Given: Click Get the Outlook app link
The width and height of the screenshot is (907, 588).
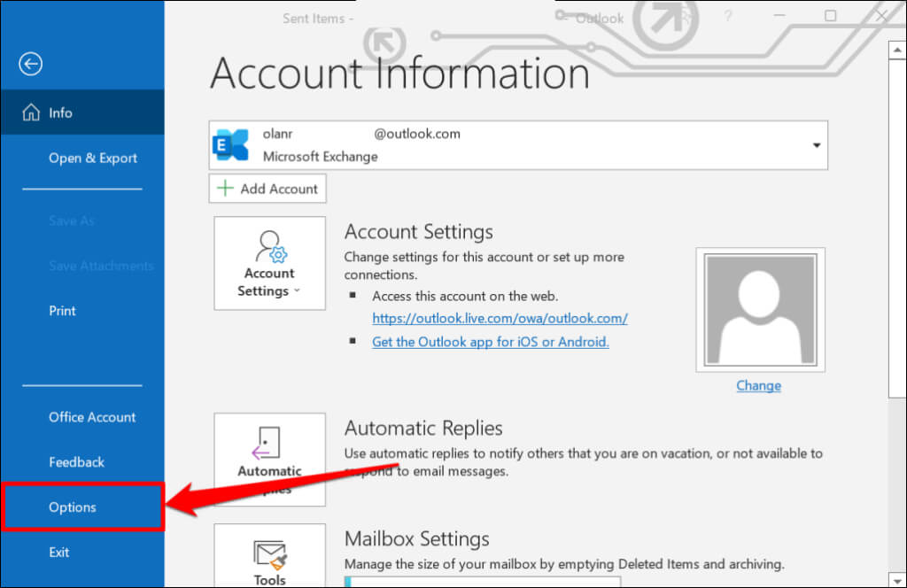Looking at the screenshot, I should point(490,342).
